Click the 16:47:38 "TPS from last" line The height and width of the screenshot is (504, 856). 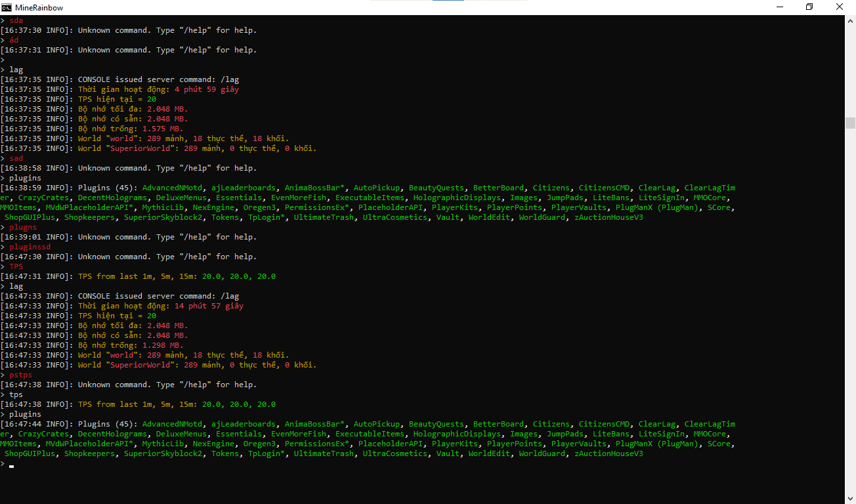point(138,404)
